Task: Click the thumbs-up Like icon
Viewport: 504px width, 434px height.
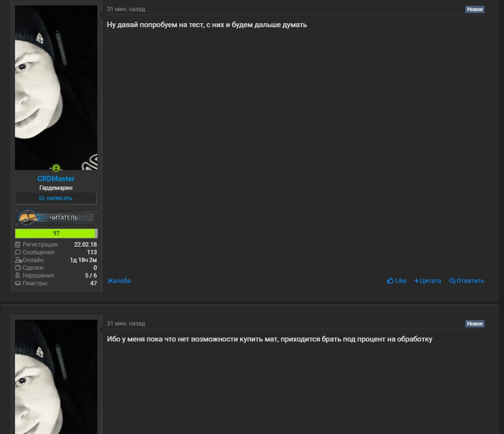Action: point(390,280)
